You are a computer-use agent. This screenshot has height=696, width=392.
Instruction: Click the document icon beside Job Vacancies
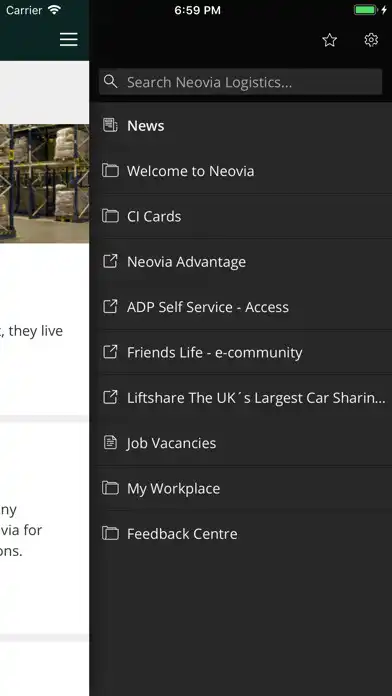(x=110, y=443)
